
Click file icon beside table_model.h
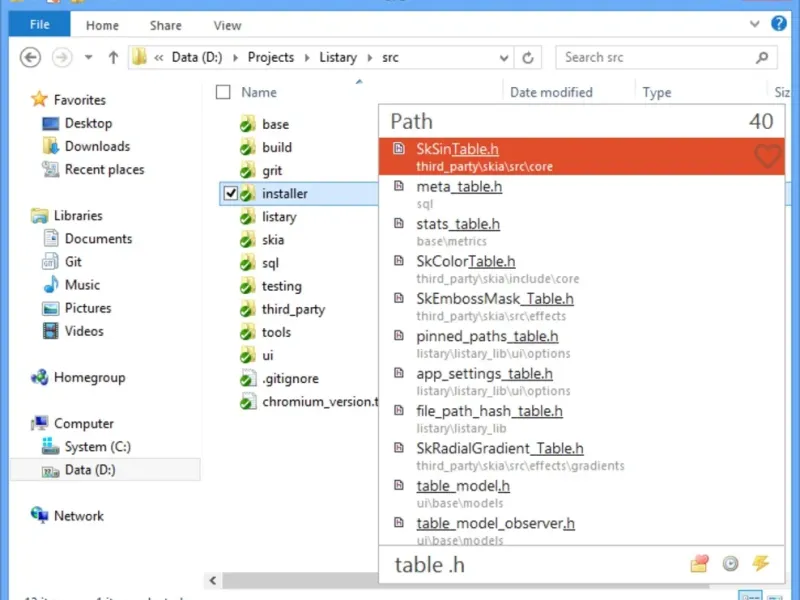pos(398,485)
